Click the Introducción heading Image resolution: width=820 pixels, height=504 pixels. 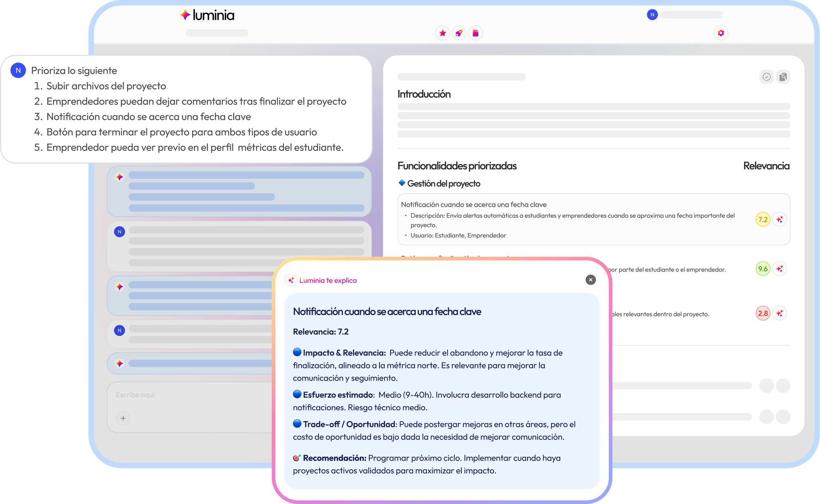tap(424, 94)
